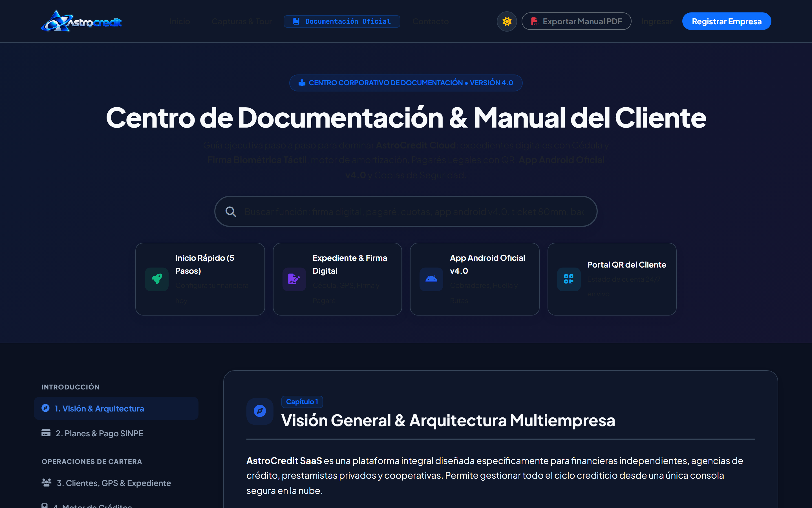812x508 pixels.
Task: Open the Portal QR del Cliente card
Action: [612, 279]
